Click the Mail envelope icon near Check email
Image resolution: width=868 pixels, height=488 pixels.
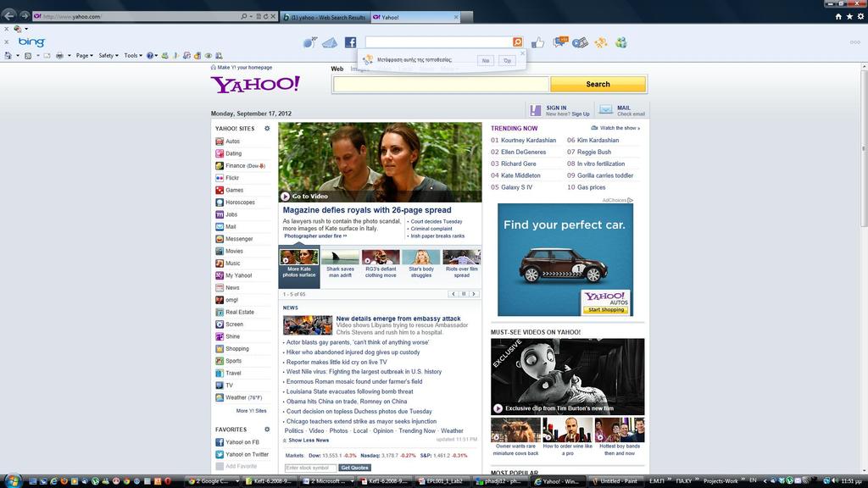coord(605,110)
